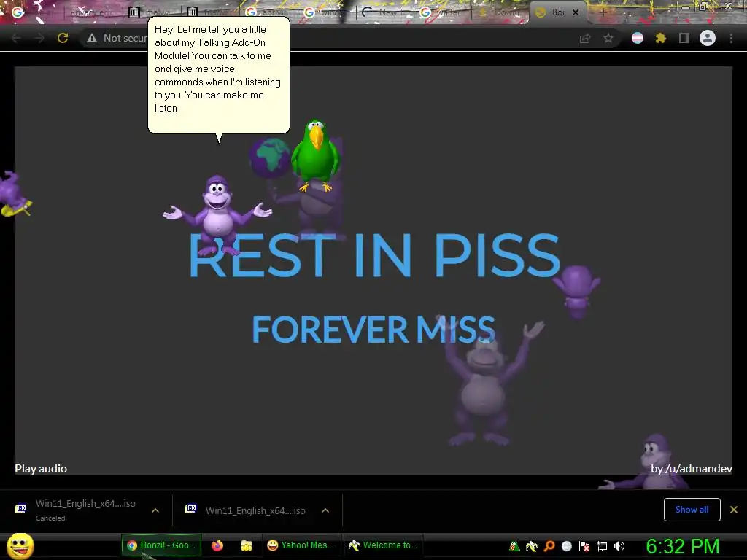The width and height of the screenshot is (747, 560).
Task: Open the Action Center flag tray icon
Action: point(584,546)
